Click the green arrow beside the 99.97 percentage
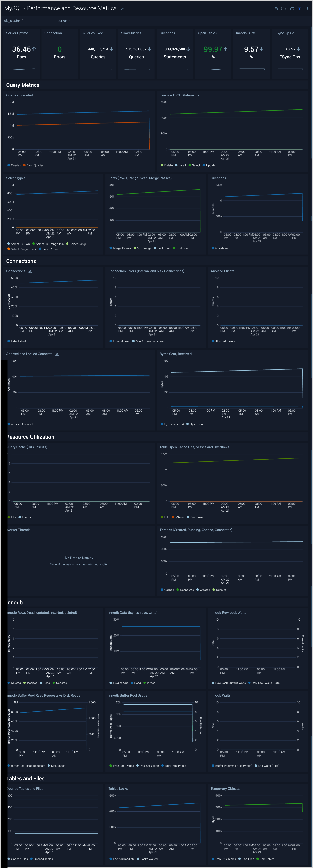 click(x=225, y=49)
